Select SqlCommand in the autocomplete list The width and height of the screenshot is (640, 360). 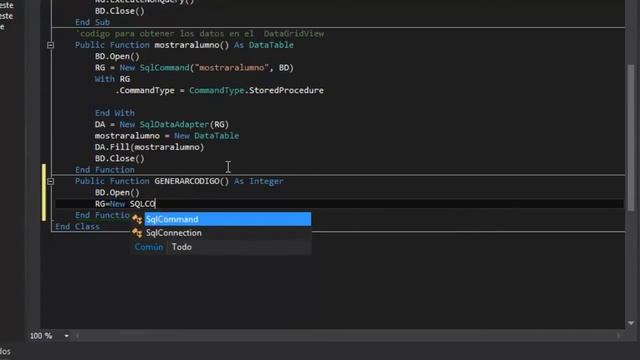click(x=228, y=219)
